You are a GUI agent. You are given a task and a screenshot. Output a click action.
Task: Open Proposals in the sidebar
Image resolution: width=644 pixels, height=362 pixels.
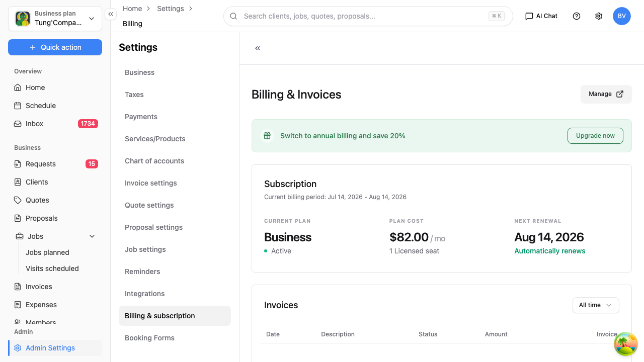(x=55, y=218)
